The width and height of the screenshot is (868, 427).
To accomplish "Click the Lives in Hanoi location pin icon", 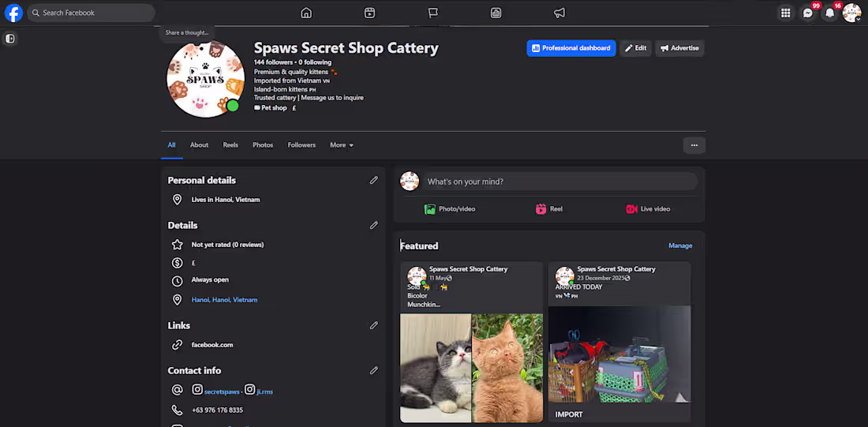I will pos(177,200).
